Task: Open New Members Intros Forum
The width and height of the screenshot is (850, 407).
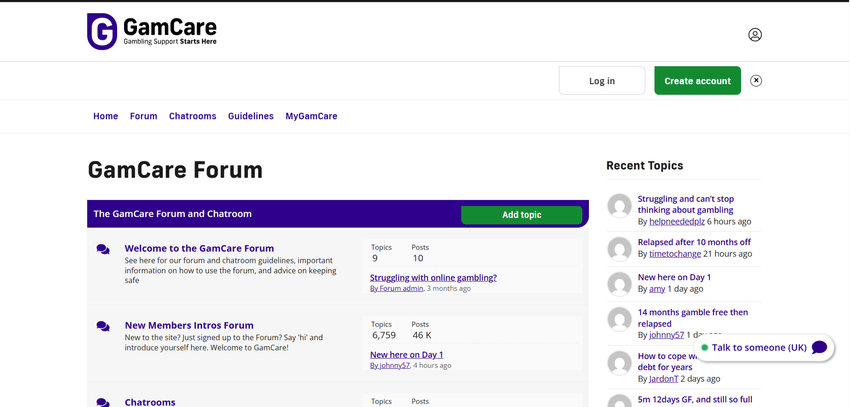Action: pos(189,325)
